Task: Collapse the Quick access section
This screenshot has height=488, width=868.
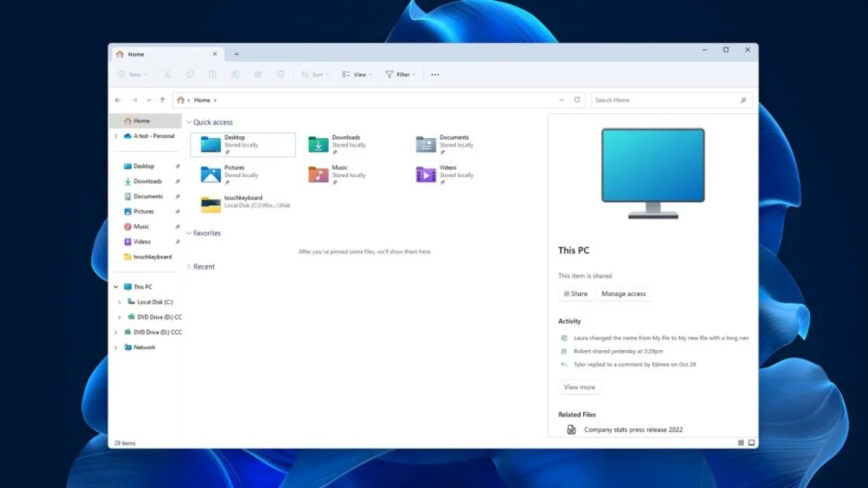Action: coord(189,122)
